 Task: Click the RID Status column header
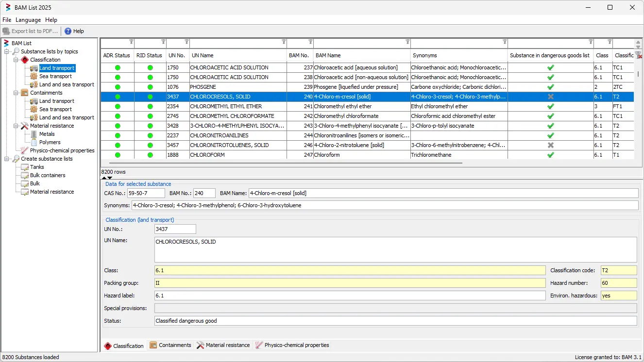pyautogui.click(x=150, y=55)
